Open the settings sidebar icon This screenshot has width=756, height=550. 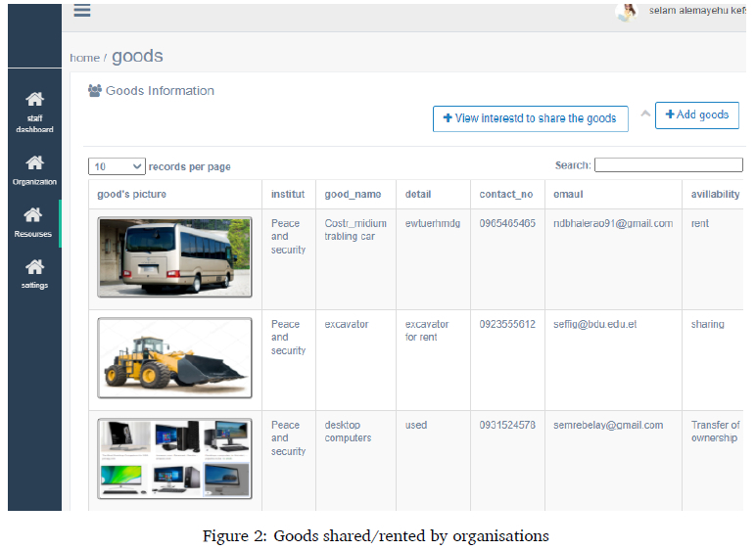click(x=34, y=267)
